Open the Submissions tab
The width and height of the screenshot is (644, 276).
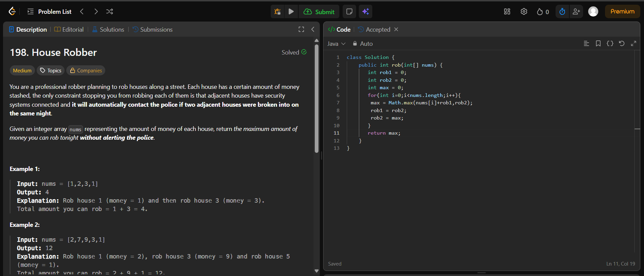click(x=153, y=30)
